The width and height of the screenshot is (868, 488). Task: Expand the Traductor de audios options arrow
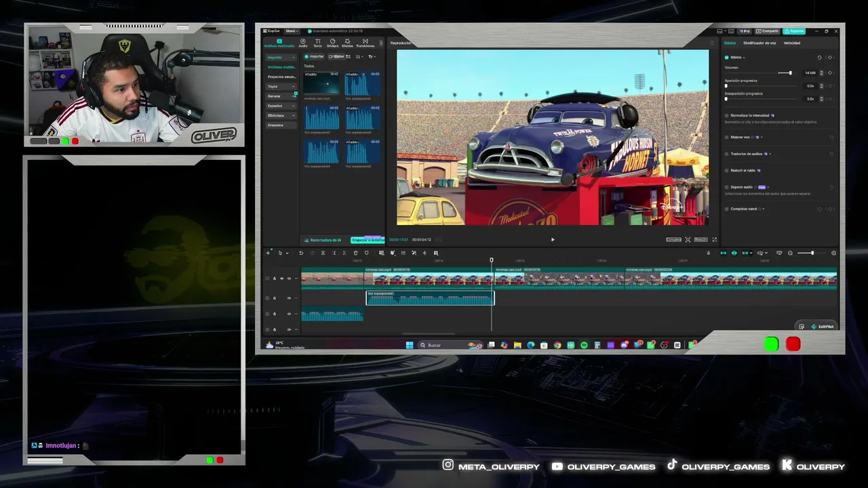[x=770, y=154]
